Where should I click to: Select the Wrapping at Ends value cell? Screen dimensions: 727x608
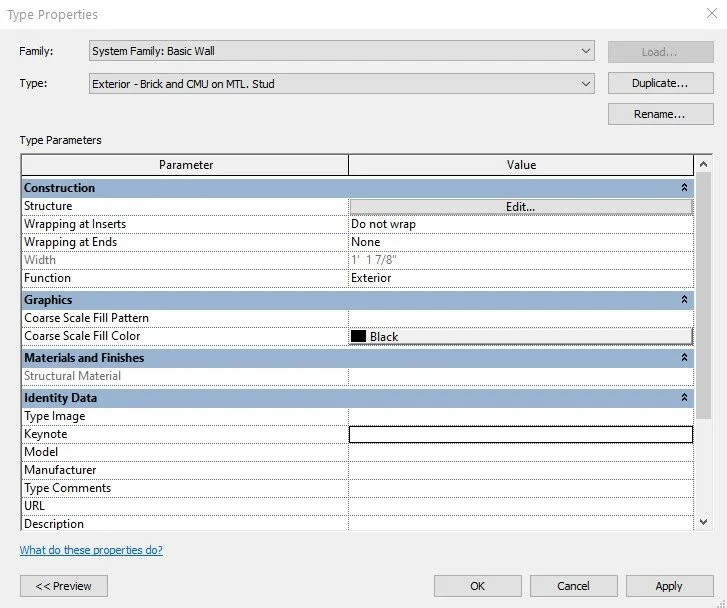tap(521, 242)
